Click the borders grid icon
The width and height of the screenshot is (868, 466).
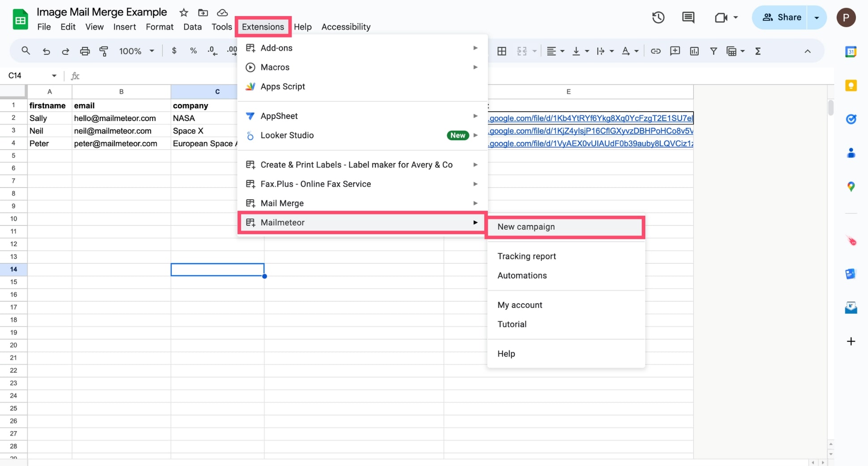pyautogui.click(x=502, y=51)
